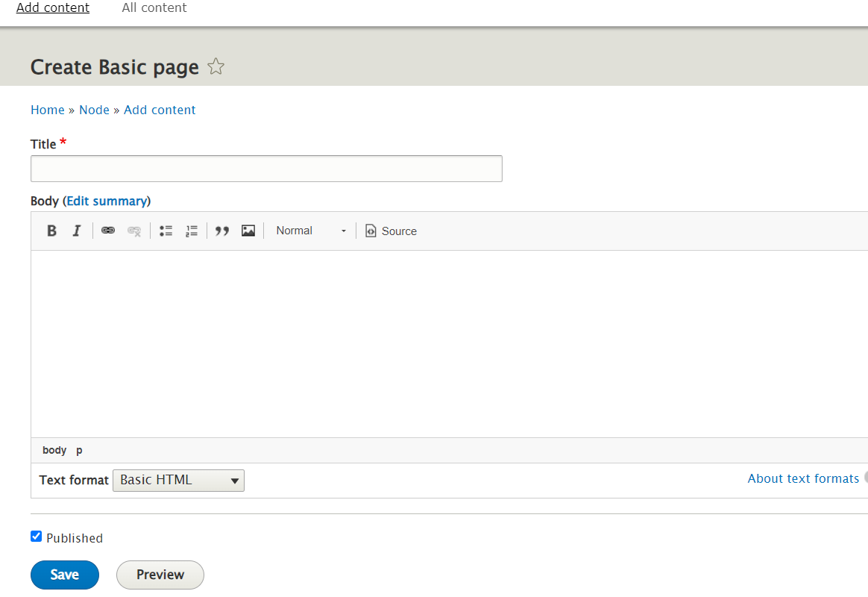Open About text formats link
The width and height of the screenshot is (868, 597).
(803, 478)
